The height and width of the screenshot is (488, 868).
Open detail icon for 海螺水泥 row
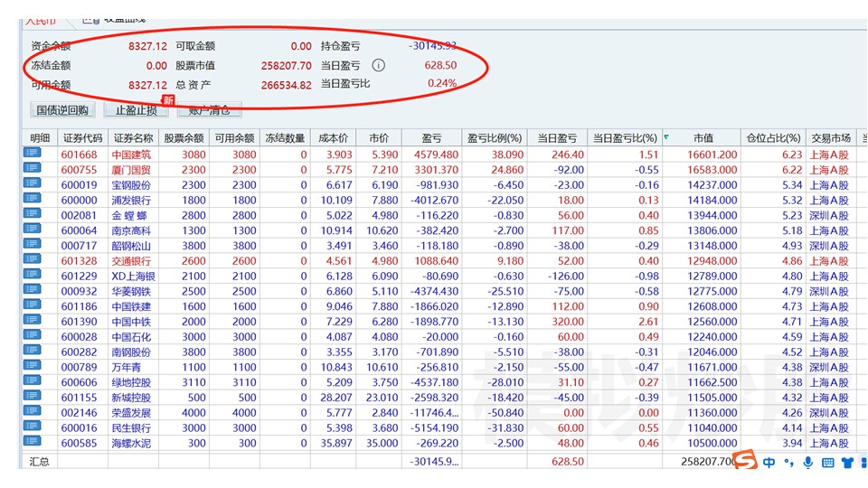coord(33,442)
